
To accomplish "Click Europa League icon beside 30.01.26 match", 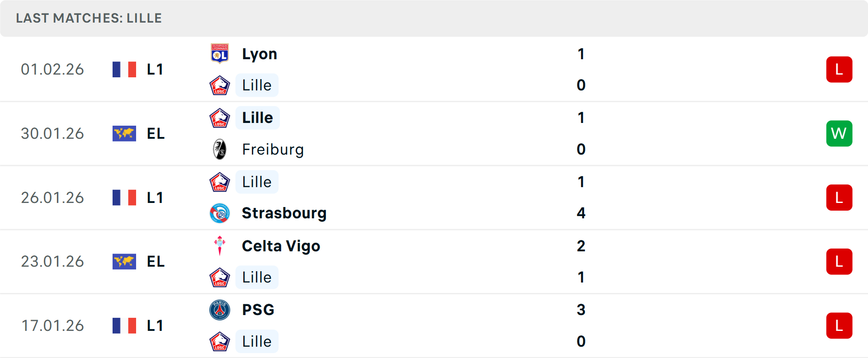I will (124, 134).
